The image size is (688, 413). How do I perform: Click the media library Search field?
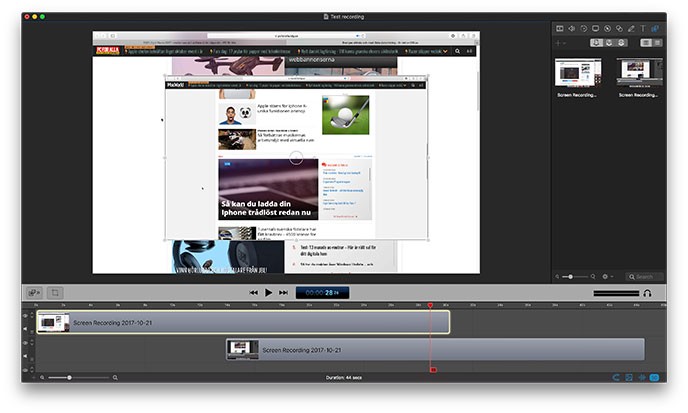[644, 277]
